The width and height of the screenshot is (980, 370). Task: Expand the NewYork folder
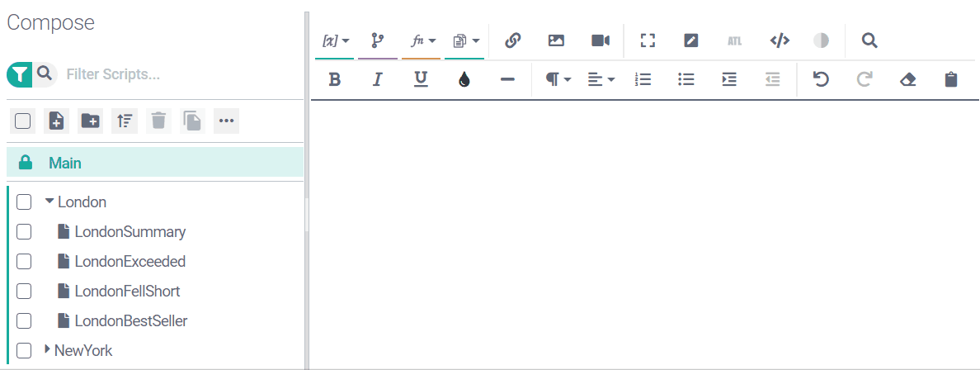click(48, 349)
